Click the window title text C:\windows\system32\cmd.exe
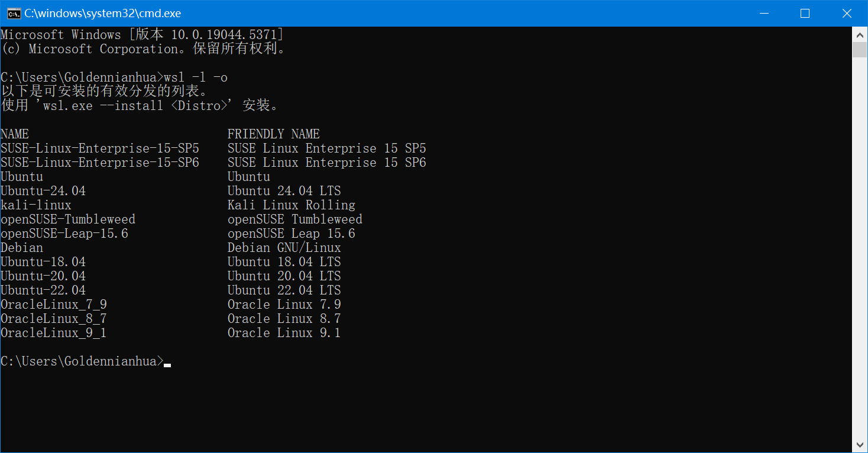The width and height of the screenshot is (868, 453). 103,13
